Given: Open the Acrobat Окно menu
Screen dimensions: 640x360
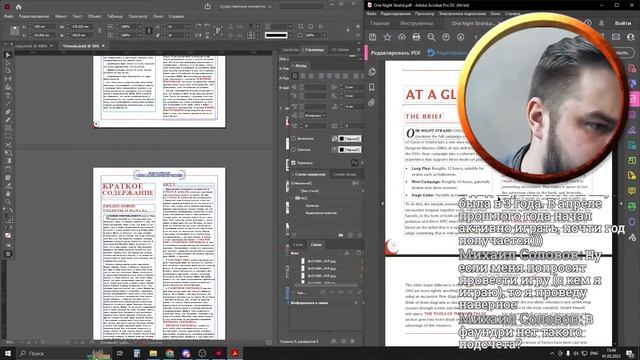Looking at the screenshot, I should [x=495, y=13].
